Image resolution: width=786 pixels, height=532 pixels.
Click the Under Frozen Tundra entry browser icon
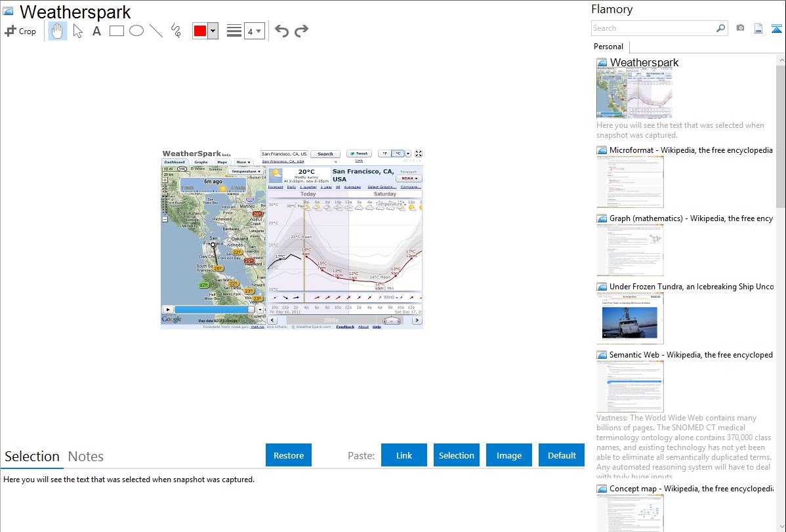(602, 287)
